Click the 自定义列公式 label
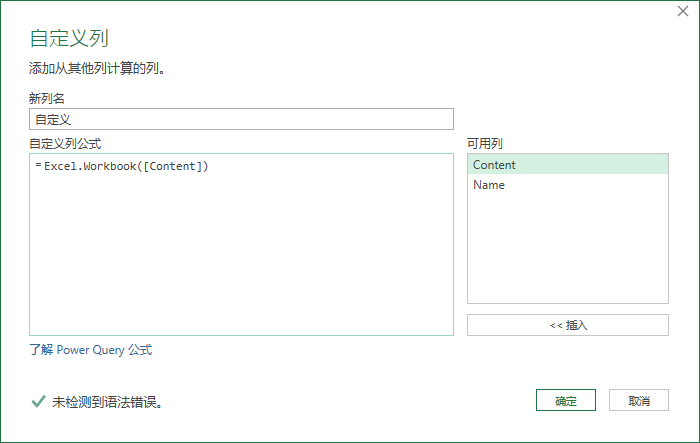The width and height of the screenshot is (700, 443). (x=65, y=143)
